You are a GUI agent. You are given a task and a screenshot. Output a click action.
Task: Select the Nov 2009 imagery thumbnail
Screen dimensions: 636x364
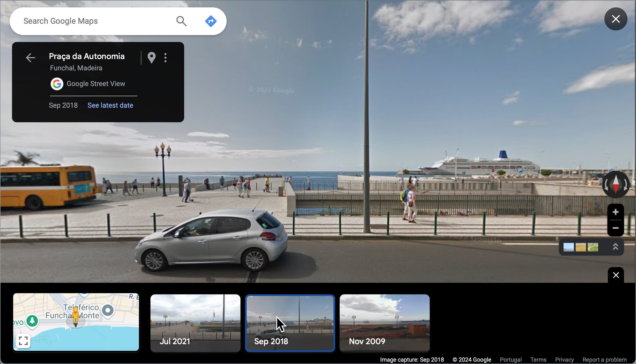384,323
